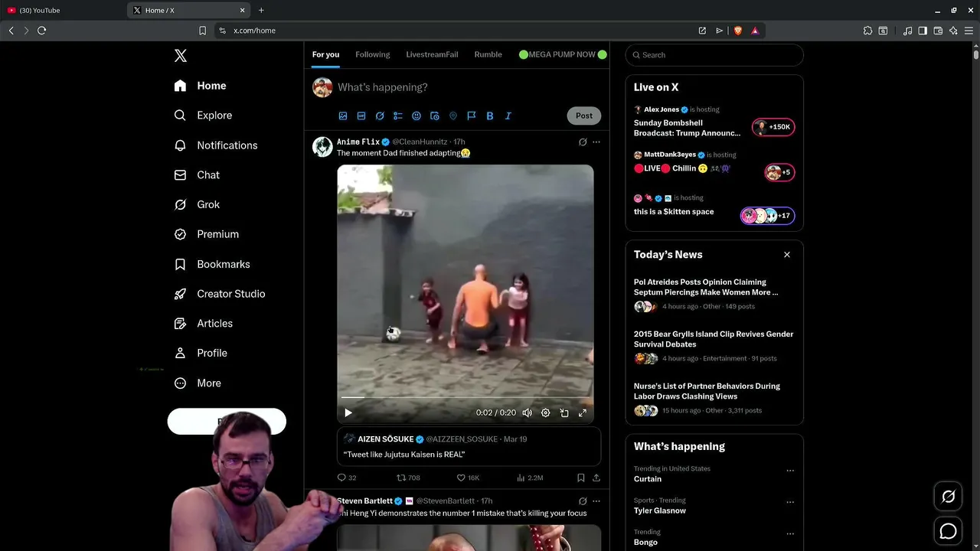Click the flag icon in composer toolbar

(x=472, y=116)
